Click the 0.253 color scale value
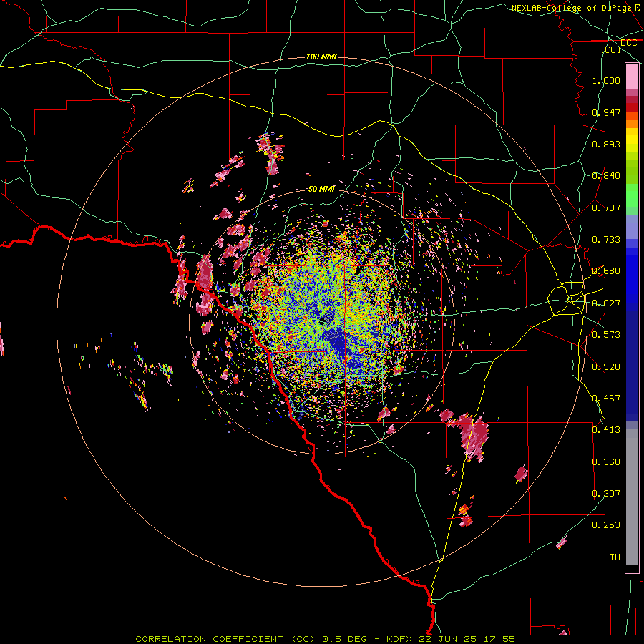Screen dimensions: 644x644 click(x=606, y=525)
